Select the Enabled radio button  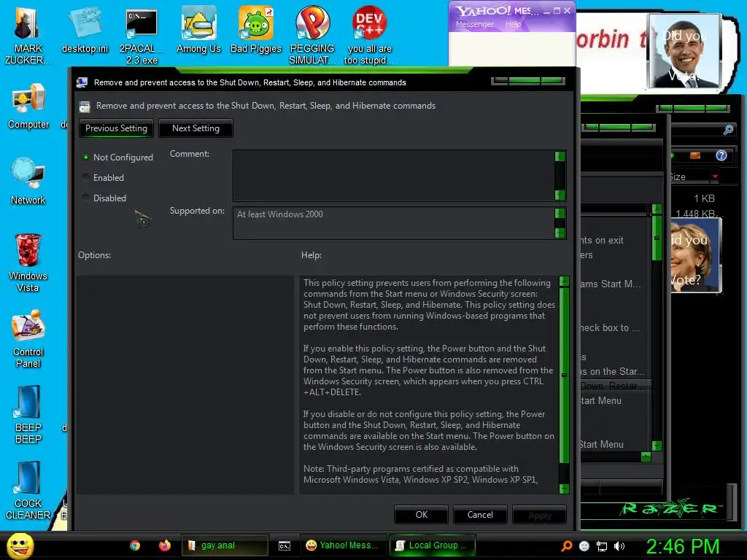tap(86, 178)
